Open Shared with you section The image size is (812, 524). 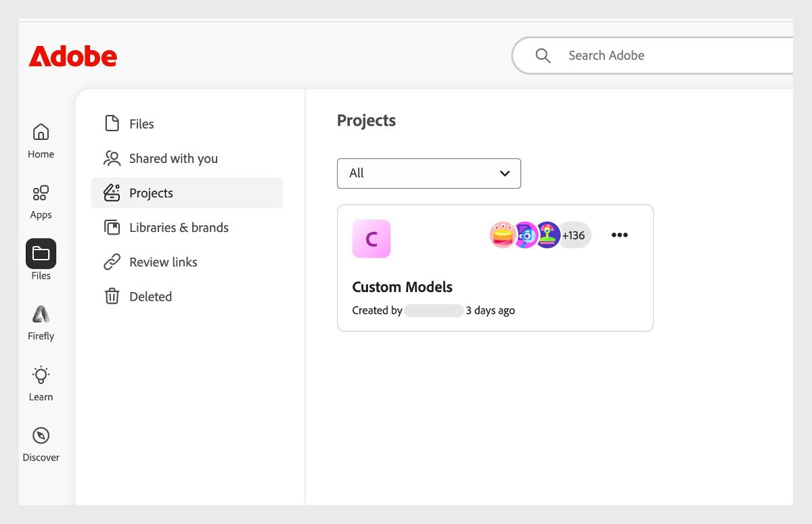click(173, 158)
